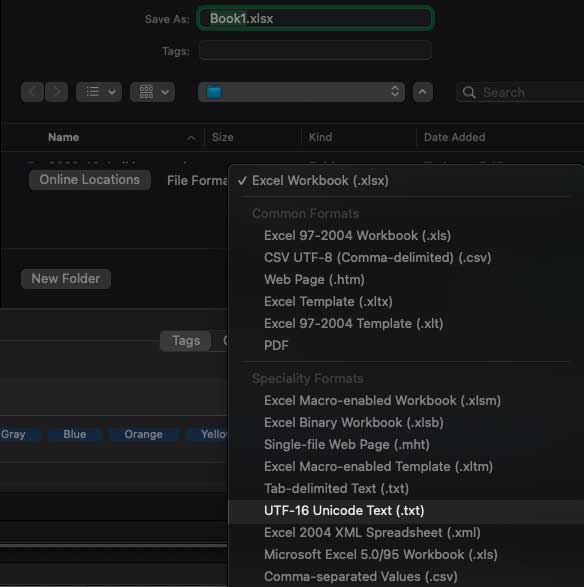Viewport: 584px width, 587px height.
Task: Click the Save As filename field
Action: coord(316,18)
